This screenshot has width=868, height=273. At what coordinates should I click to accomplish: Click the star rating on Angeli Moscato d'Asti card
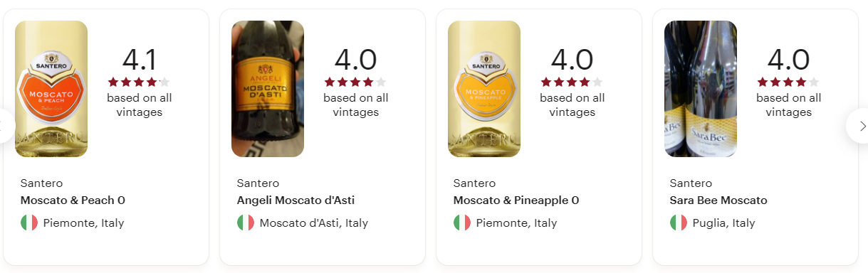pyautogui.click(x=355, y=82)
